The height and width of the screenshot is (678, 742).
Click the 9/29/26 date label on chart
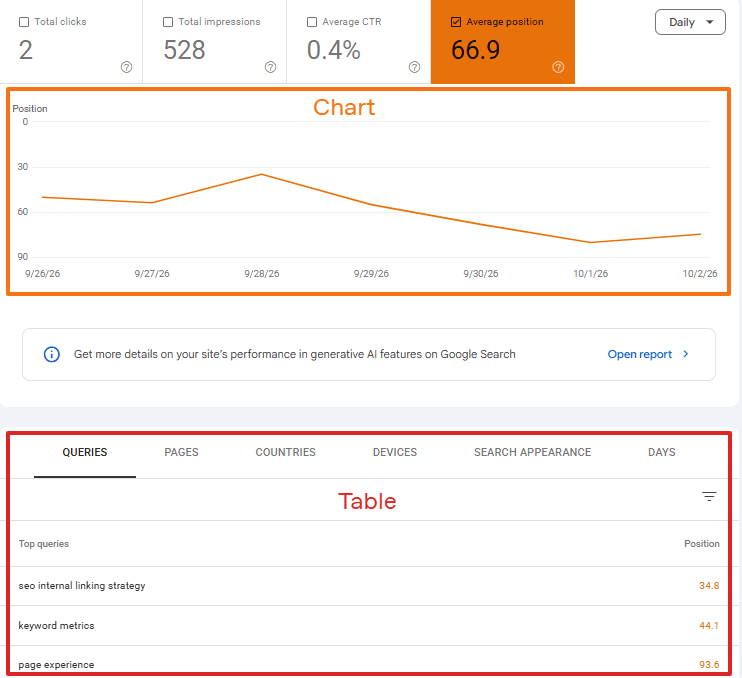click(371, 273)
